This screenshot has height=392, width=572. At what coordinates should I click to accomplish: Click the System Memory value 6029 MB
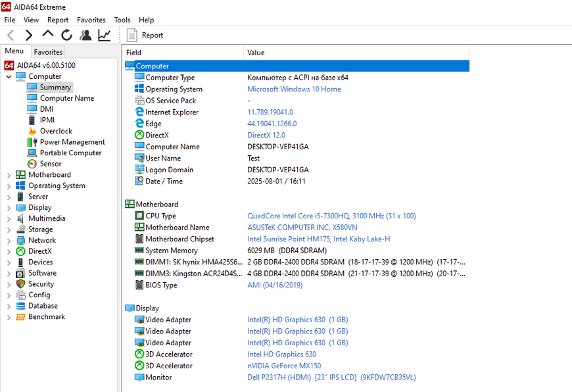(x=287, y=251)
